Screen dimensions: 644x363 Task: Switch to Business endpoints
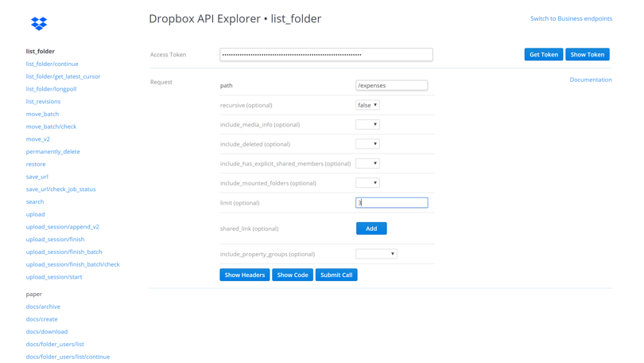click(571, 18)
